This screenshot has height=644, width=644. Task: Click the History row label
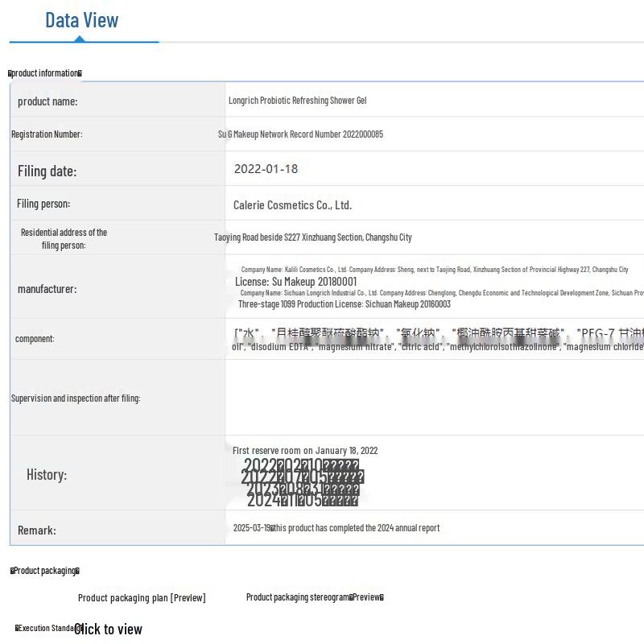[x=47, y=474]
